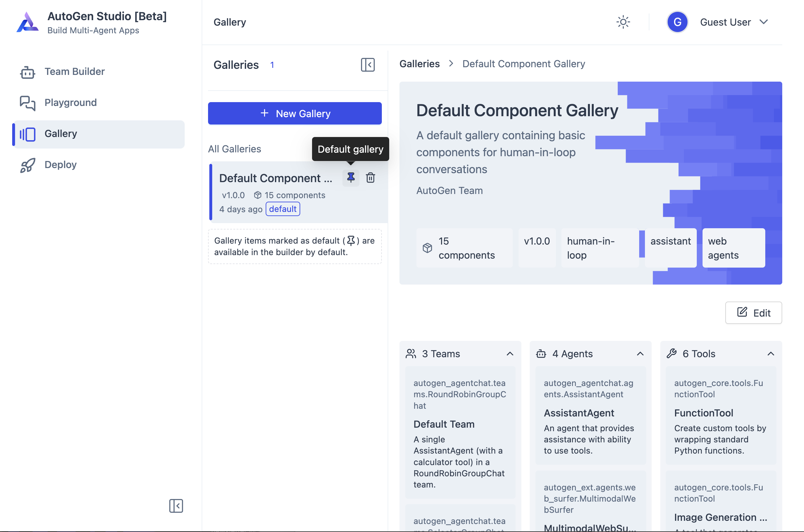Open the Guest User dropdown
The height and width of the screenshot is (532, 804).
coord(735,22)
